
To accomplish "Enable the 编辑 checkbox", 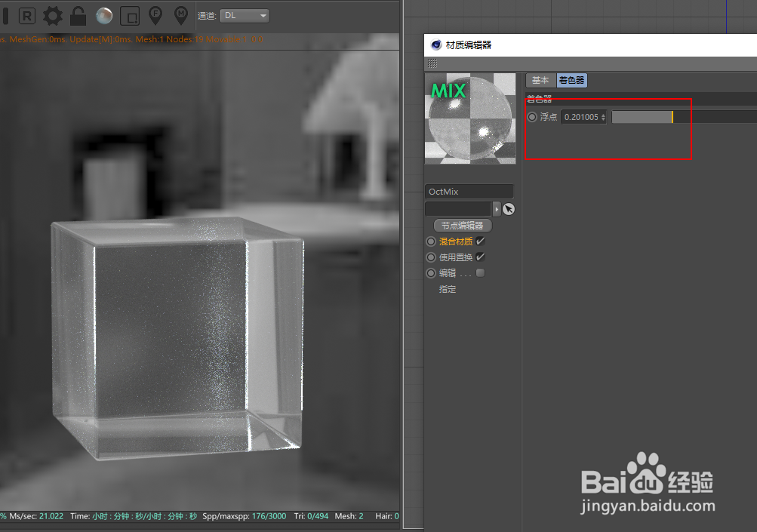I will point(480,272).
